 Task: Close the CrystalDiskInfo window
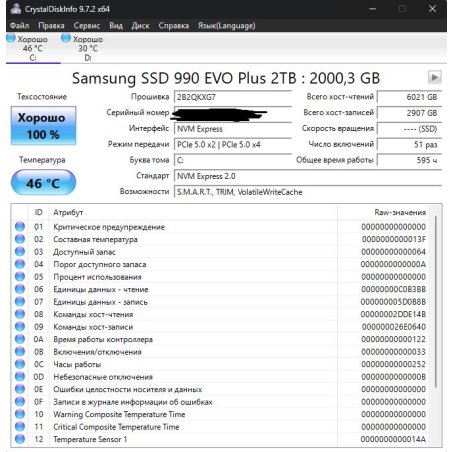tap(432, 9)
